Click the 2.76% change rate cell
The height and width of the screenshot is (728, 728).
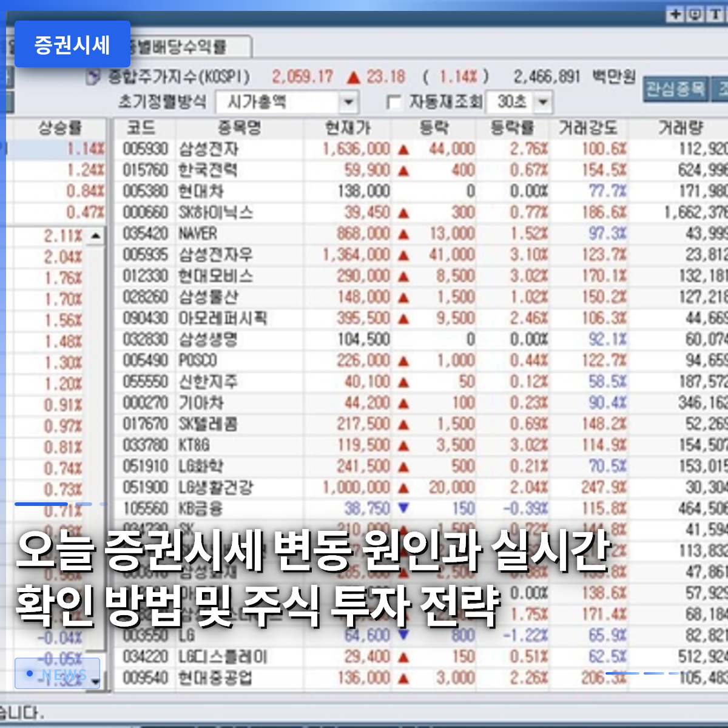[x=528, y=149]
